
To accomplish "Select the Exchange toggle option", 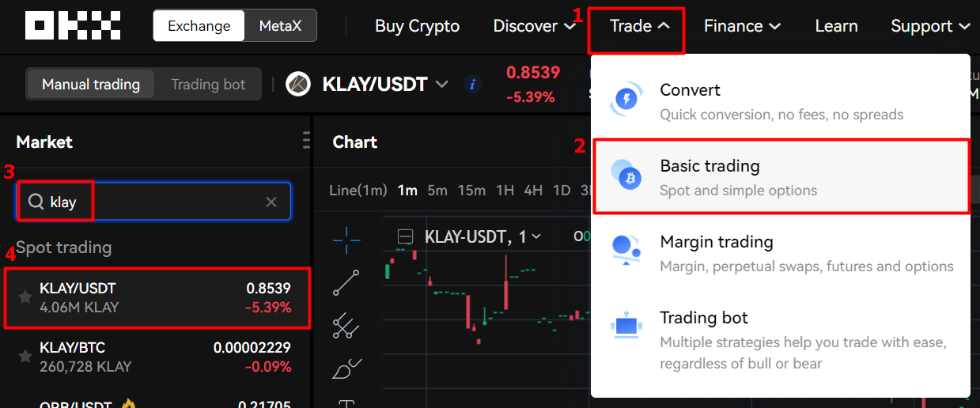I will 199,25.
